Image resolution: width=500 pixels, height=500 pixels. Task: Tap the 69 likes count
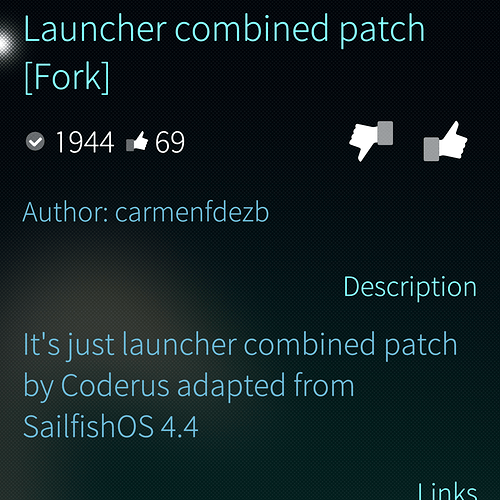(170, 142)
